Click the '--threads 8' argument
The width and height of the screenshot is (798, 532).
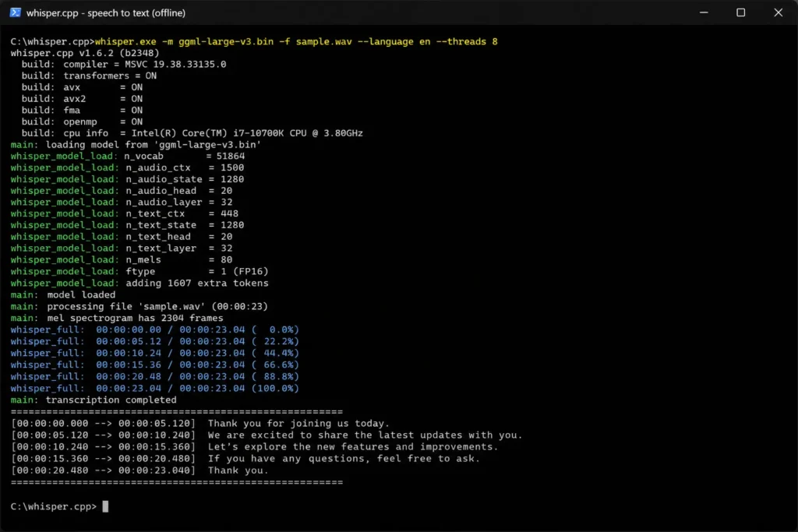467,42
